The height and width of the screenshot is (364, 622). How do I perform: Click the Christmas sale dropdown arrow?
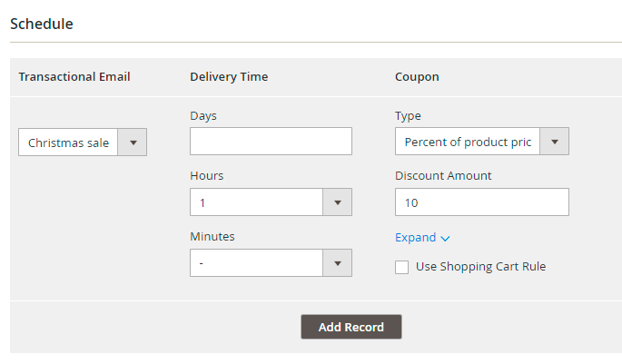[133, 142]
